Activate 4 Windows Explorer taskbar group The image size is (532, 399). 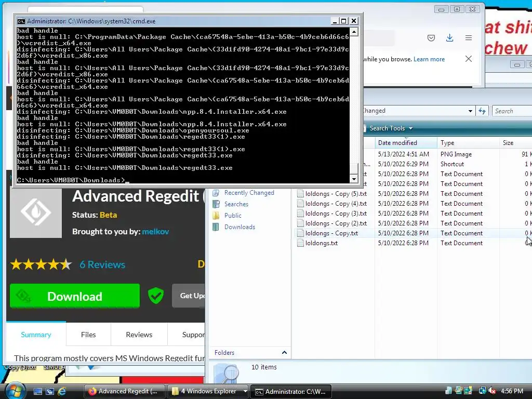pos(205,391)
